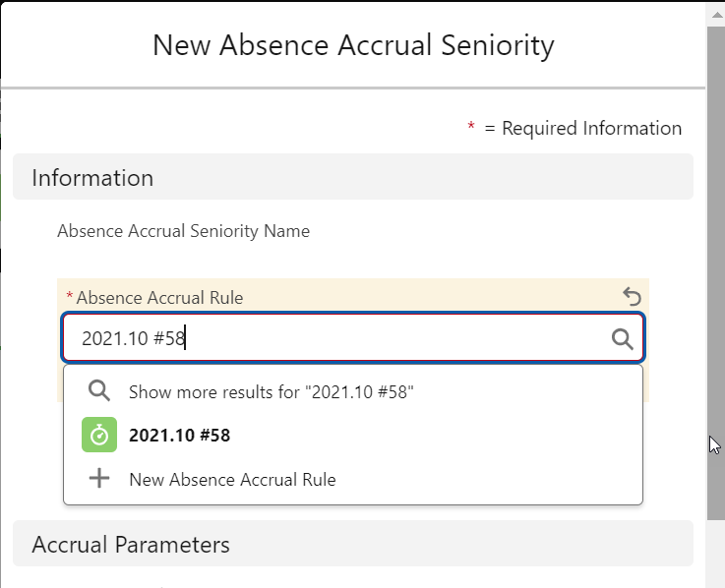The image size is (725, 588).
Task: Click the undo arrow icon above the lookup field
Action: (633, 296)
